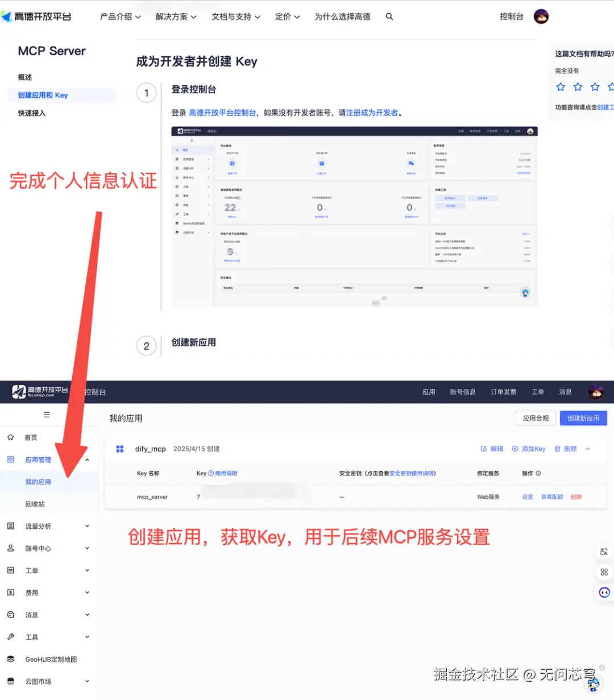Click the GeoHUB定制地图 layers icon
This screenshot has width=614, height=700.
pos(10,659)
